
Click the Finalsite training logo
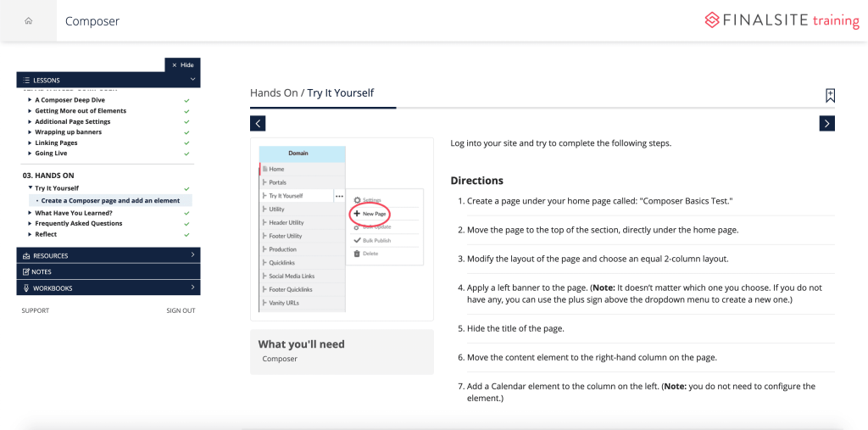(782, 20)
